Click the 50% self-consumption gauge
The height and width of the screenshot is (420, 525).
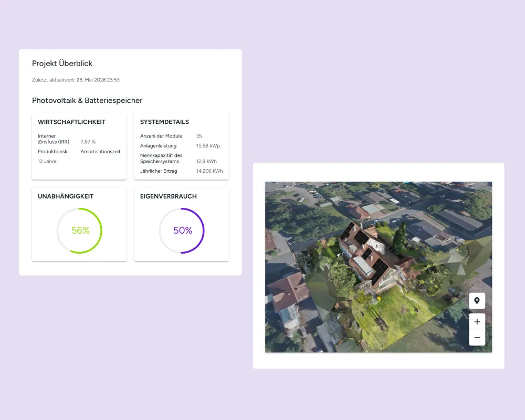click(x=182, y=230)
